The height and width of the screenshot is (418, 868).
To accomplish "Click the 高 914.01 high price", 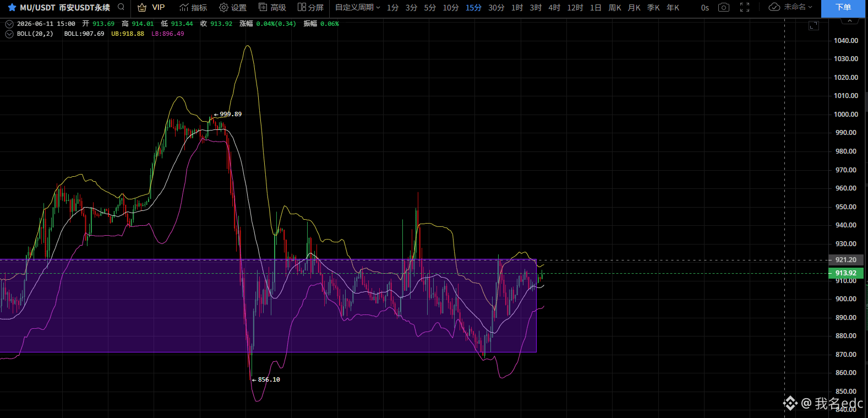I will (138, 24).
